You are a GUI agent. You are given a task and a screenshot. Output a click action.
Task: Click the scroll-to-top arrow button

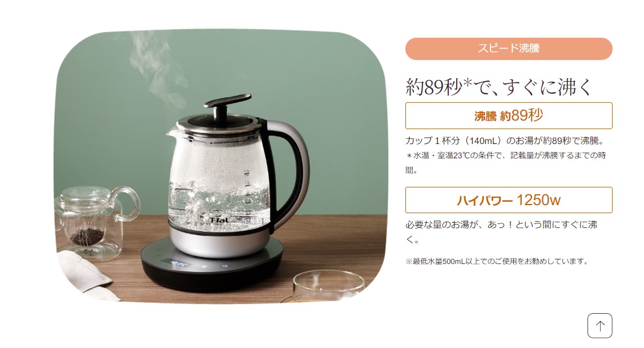click(x=599, y=325)
